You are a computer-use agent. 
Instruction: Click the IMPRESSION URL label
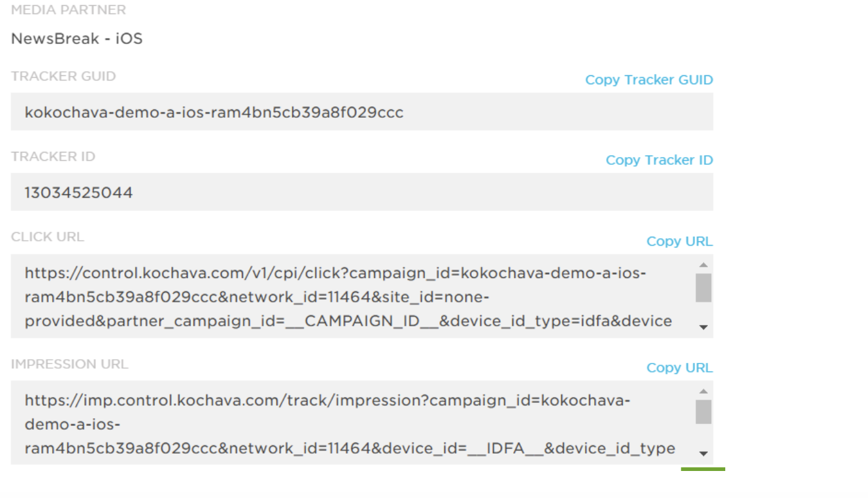69,364
